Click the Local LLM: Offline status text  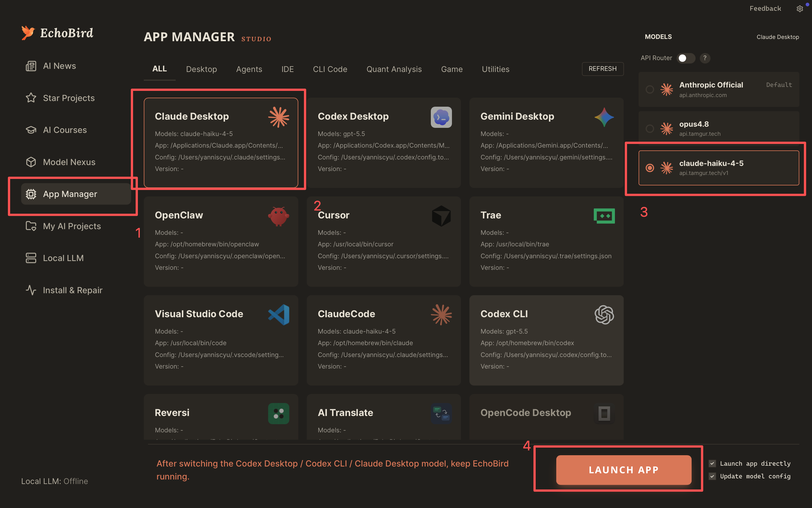pyautogui.click(x=55, y=481)
